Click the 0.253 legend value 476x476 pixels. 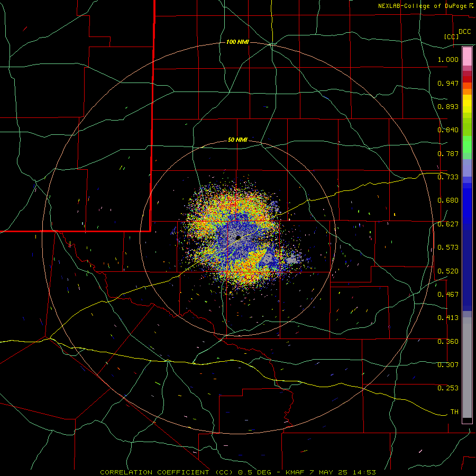click(448, 388)
